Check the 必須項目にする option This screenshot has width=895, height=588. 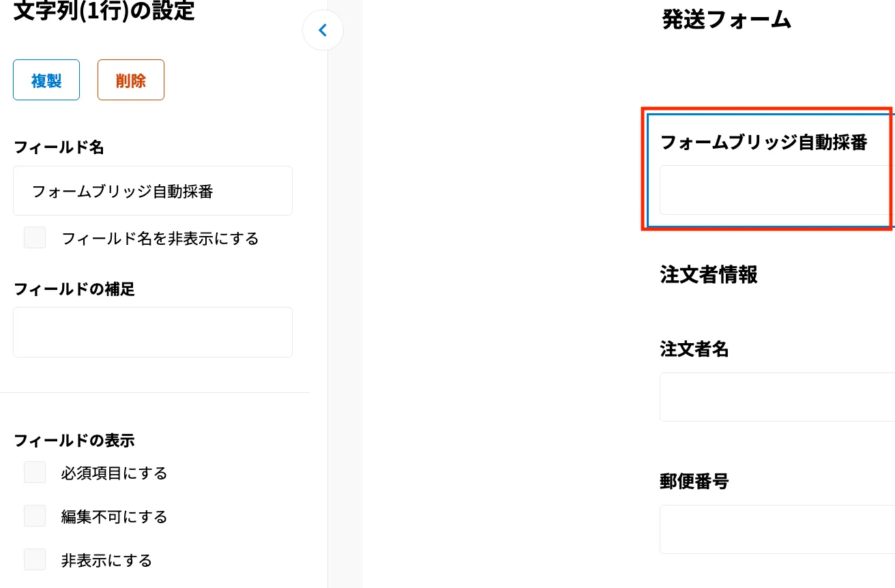point(35,473)
